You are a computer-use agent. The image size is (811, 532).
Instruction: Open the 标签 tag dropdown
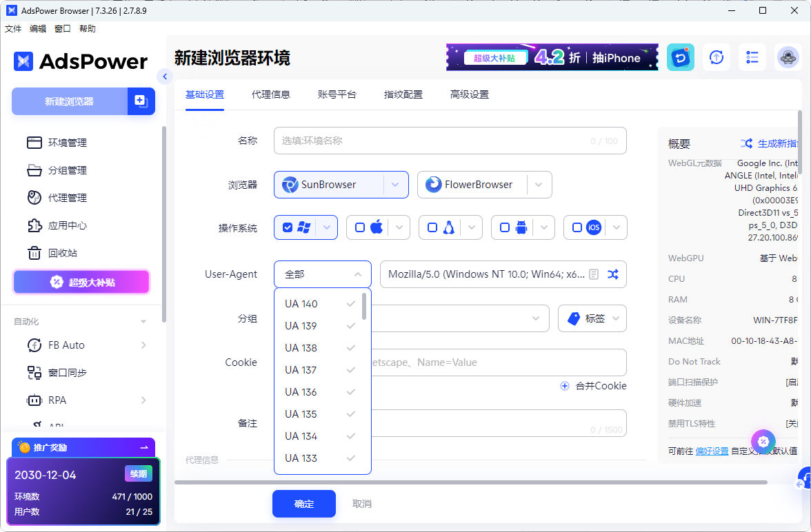tap(592, 318)
